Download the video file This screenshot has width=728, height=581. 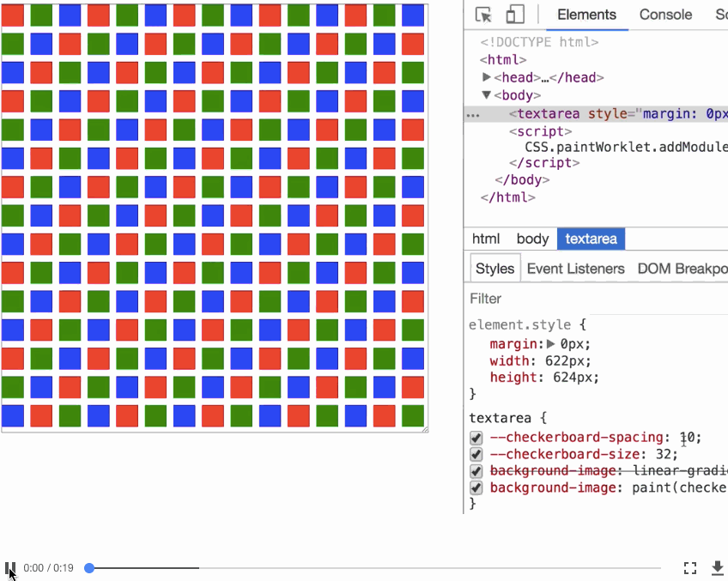pyautogui.click(x=718, y=568)
